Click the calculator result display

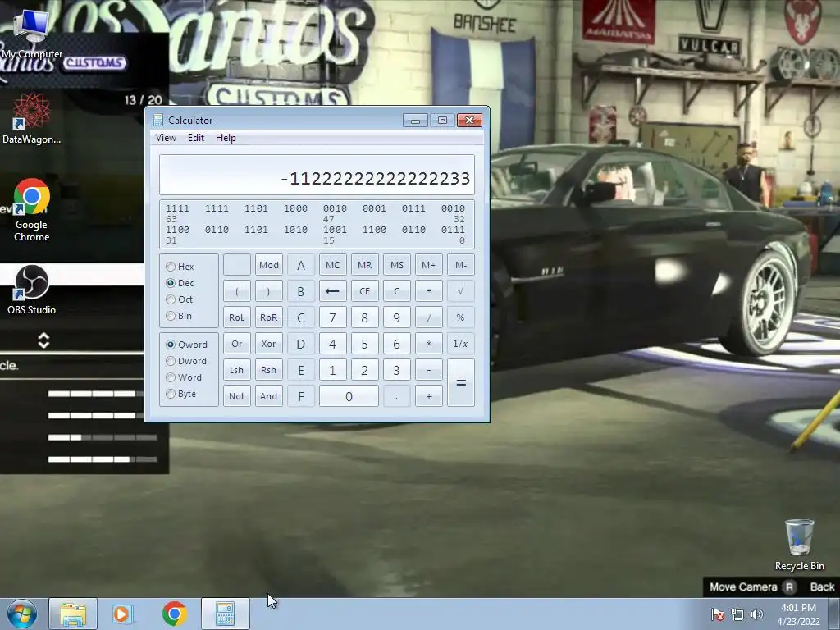coord(317,175)
